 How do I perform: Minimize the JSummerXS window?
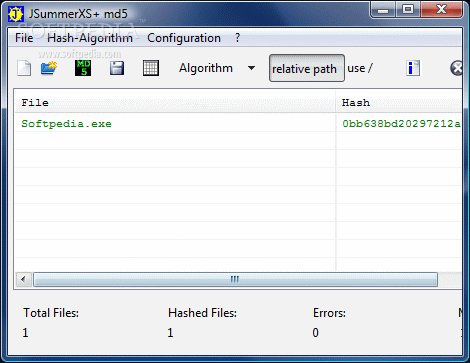pos(383,9)
